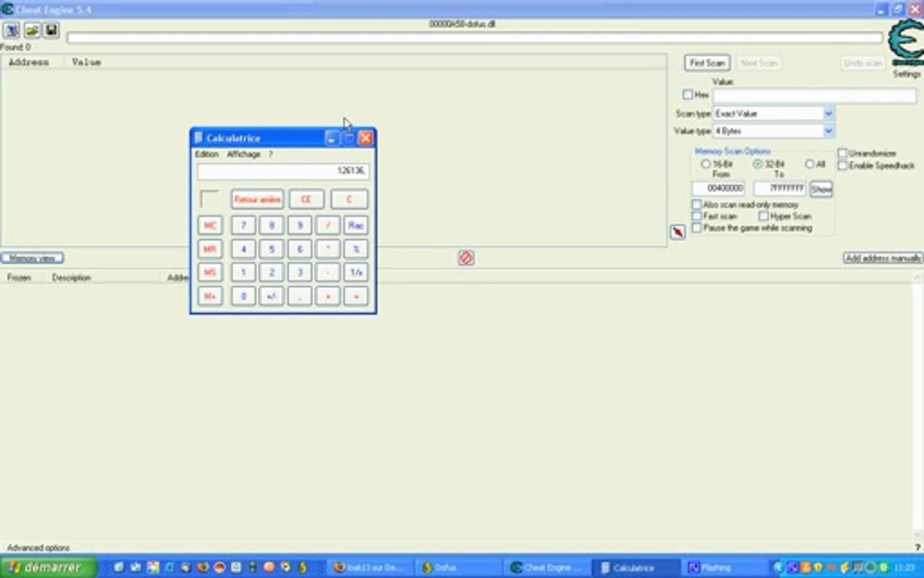The width and height of the screenshot is (924, 578).
Task: Select the All memory radio button
Action: (810, 164)
